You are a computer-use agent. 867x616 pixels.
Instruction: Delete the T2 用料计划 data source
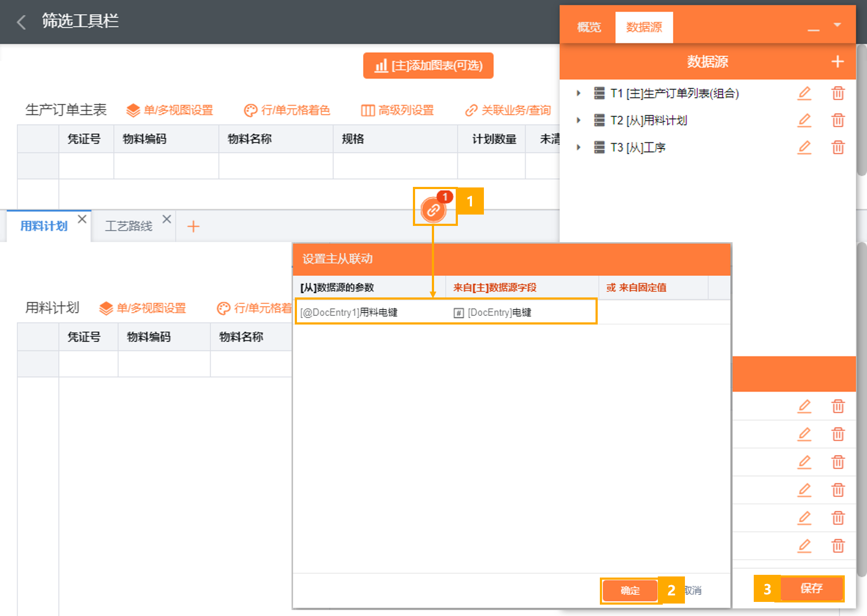click(x=838, y=120)
